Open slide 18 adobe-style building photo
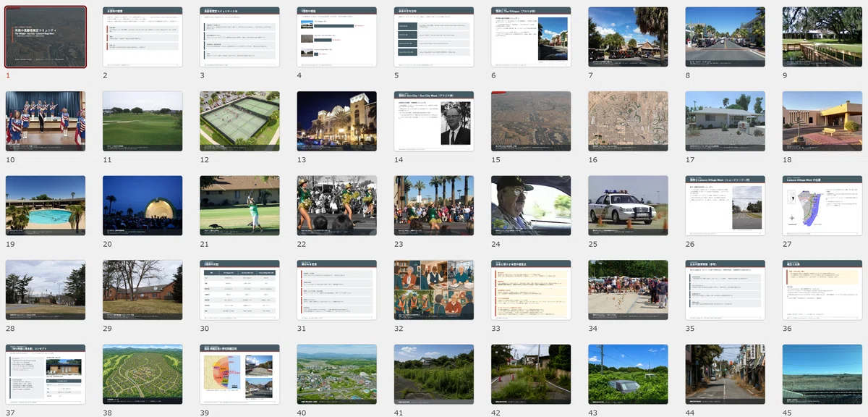 (x=822, y=121)
